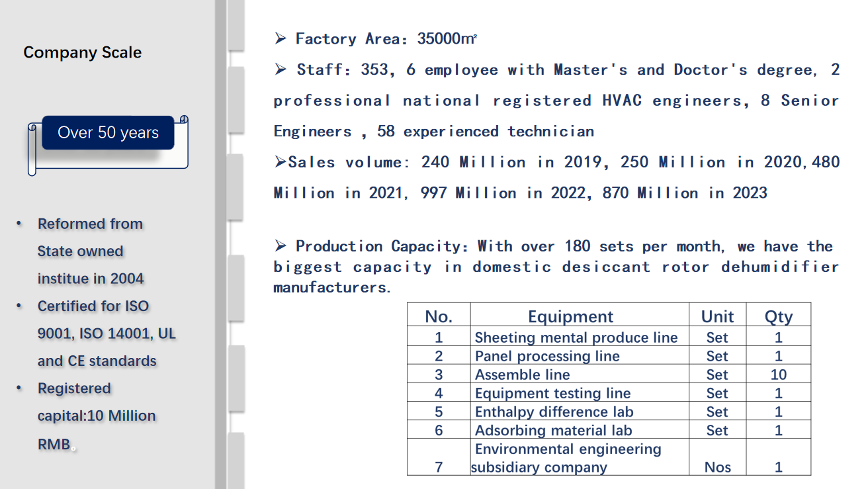Click the Unit column header
Image resolution: width=868 pixels, height=489 pixels.
coord(717,317)
